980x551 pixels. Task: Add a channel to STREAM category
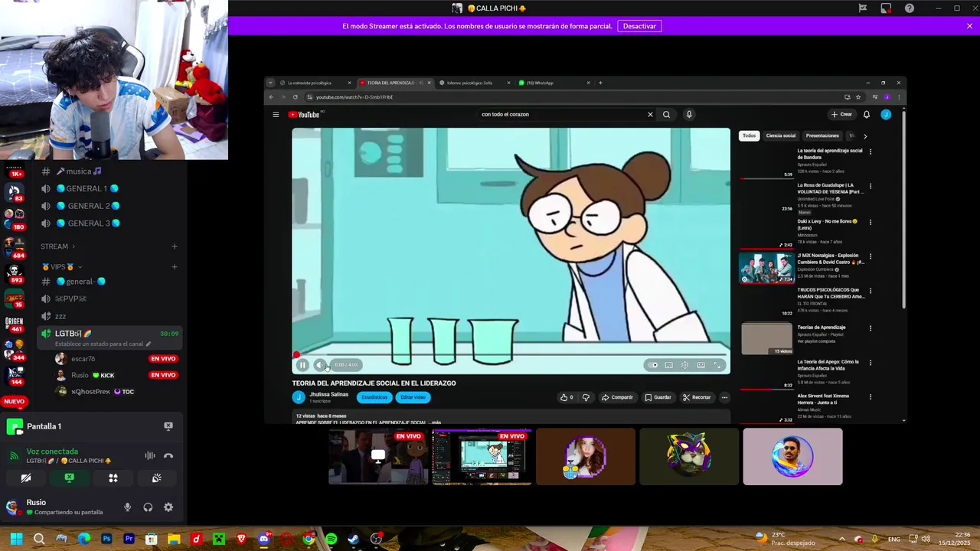click(175, 246)
